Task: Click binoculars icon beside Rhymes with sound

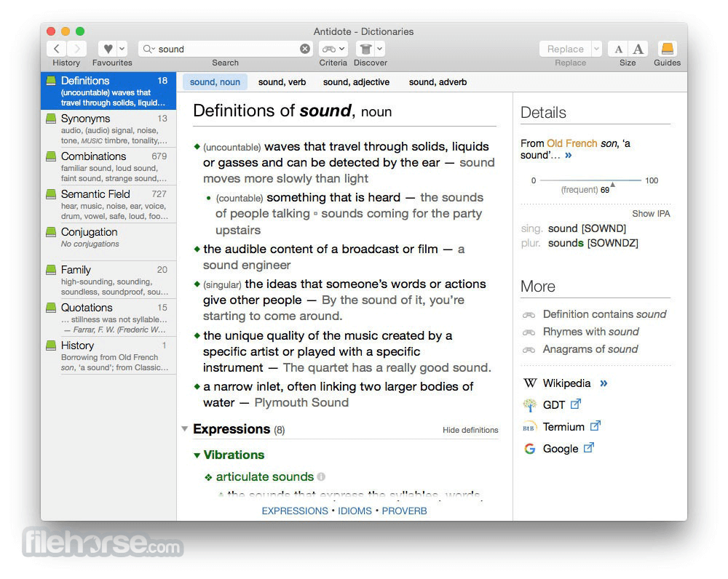Action: click(x=529, y=332)
